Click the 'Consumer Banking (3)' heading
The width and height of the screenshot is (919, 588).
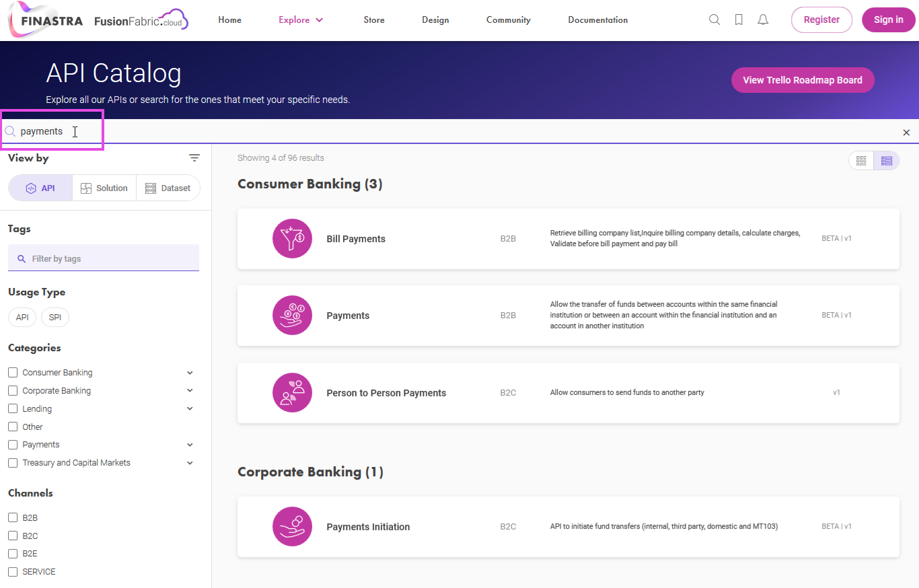pyautogui.click(x=310, y=184)
